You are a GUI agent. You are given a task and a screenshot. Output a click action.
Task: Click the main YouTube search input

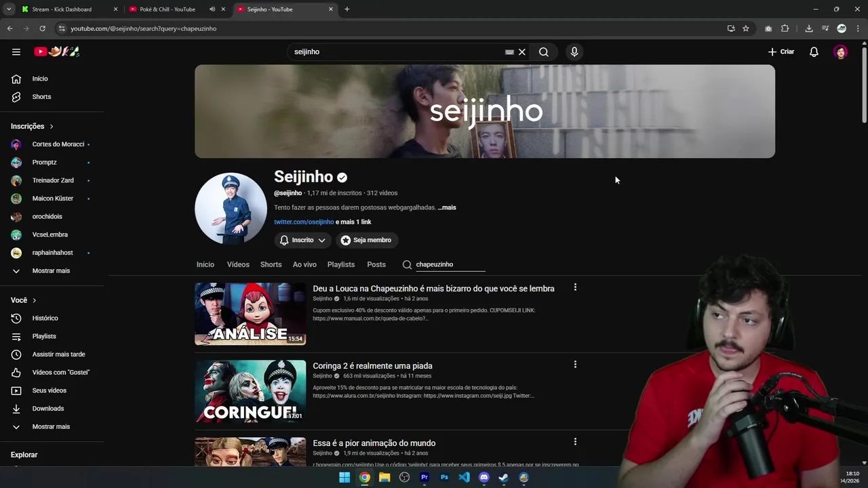[397, 52]
